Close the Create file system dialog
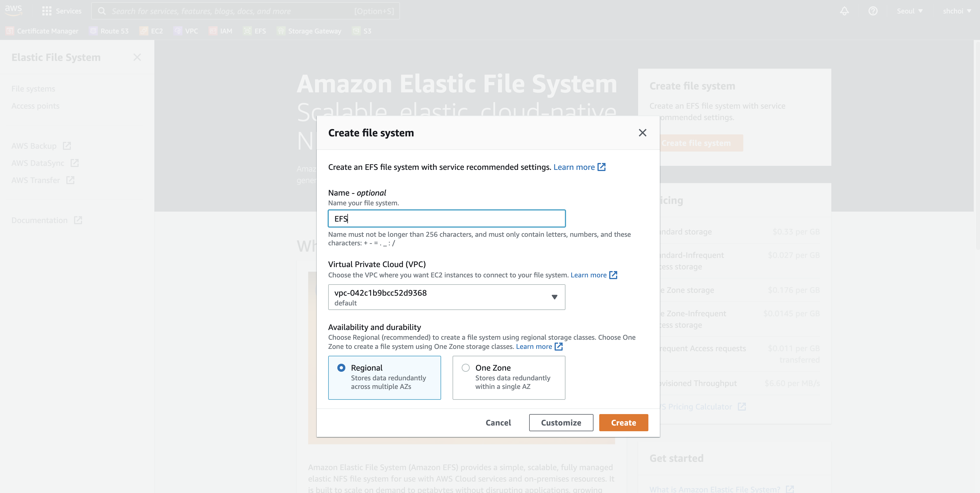The image size is (980, 493). pyautogui.click(x=643, y=133)
